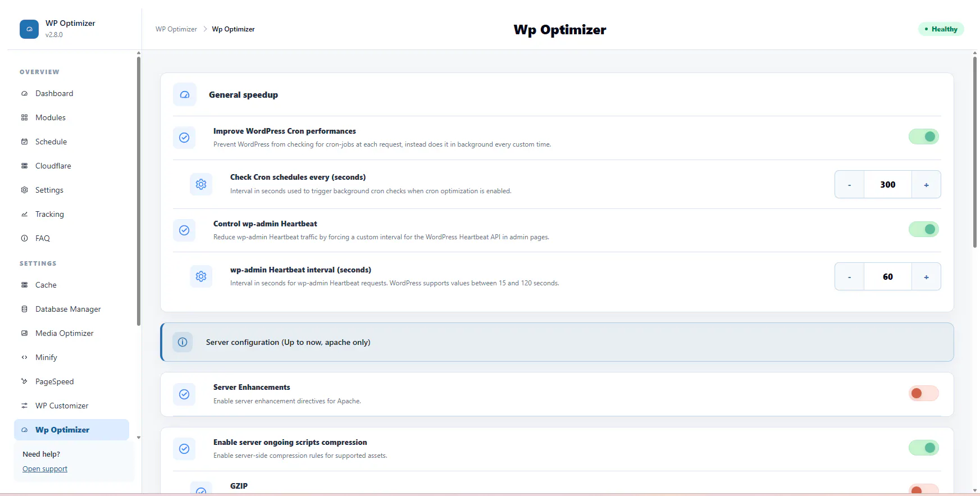Viewport: 980px width, 496px height.
Task: Click the check icon beside scripts compression
Action: [x=184, y=449]
